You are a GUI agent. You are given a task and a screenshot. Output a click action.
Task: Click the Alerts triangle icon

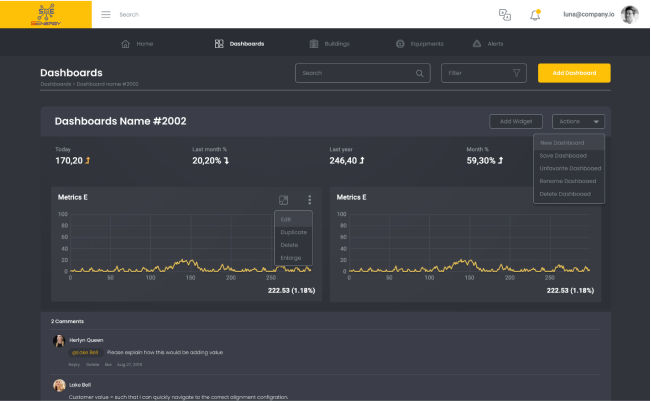click(x=477, y=44)
